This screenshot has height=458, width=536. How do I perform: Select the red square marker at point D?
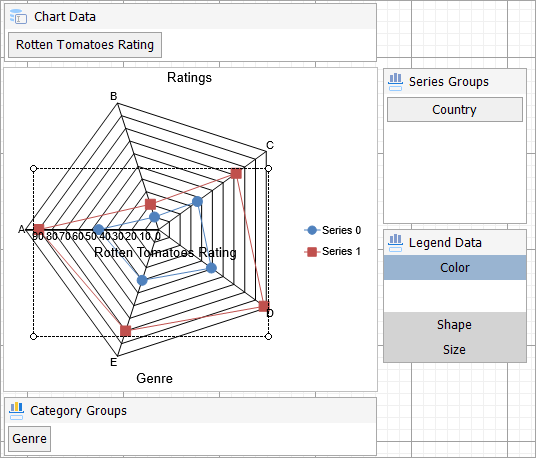[x=264, y=306]
